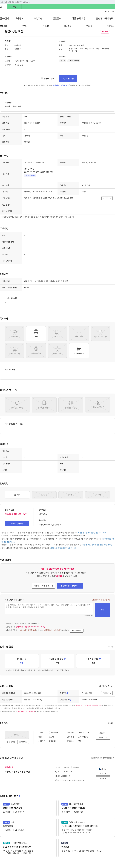The height and width of the screenshot is (868, 115).
Task: Jump to 근무조건 section tab
Action: pos(25,26)
